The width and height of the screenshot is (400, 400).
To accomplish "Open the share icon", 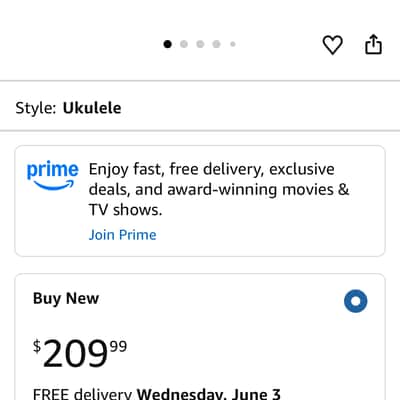I will (373, 44).
